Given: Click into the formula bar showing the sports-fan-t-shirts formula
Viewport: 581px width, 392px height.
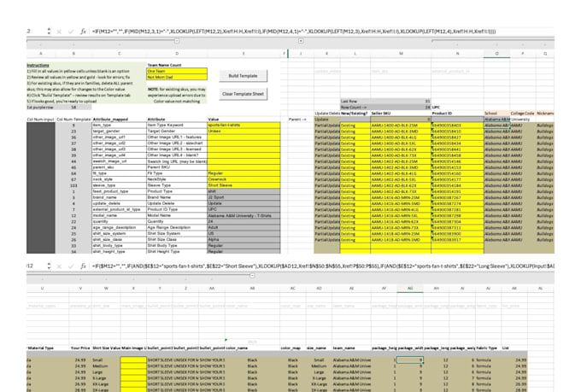Looking at the screenshot, I should pyautogui.click(x=321, y=266).
